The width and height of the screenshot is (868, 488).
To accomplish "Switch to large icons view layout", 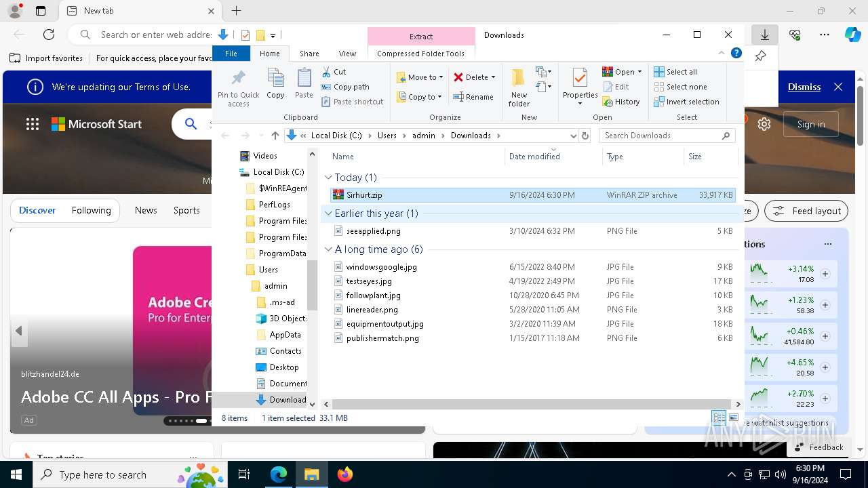I will (733, 418).
